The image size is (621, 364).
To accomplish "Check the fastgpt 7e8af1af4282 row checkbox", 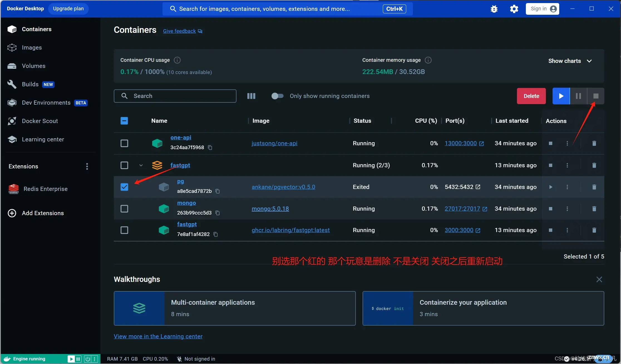I will click(x=124, y=230).
